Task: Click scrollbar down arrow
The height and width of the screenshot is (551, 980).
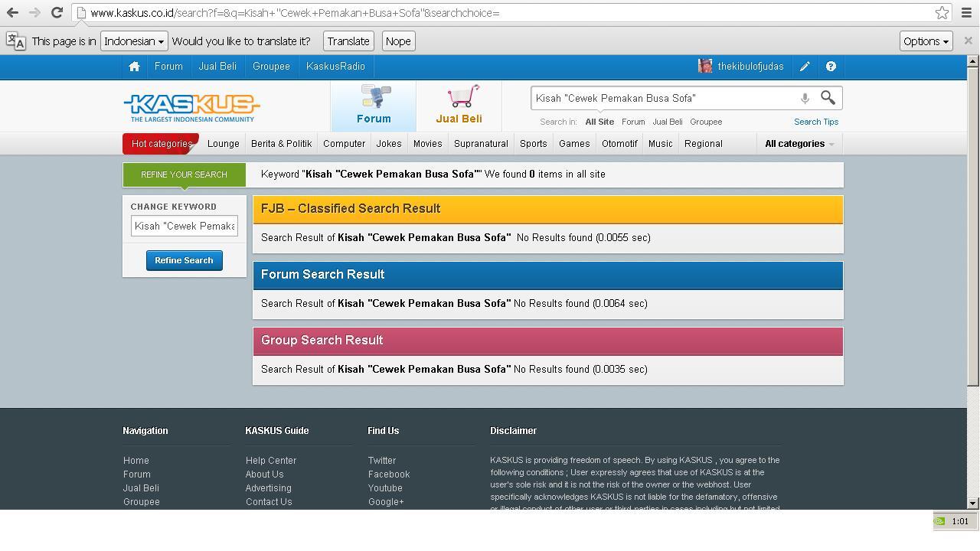Action: [973, 504]
